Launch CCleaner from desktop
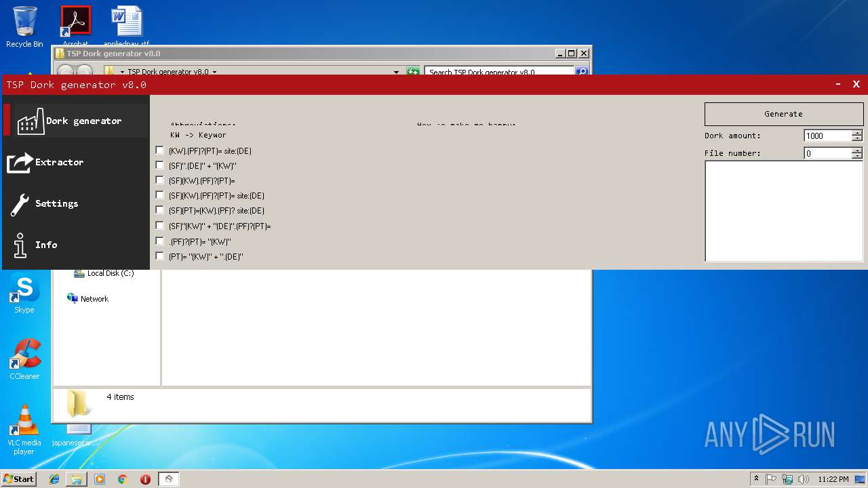 click(x=24, y=359)
